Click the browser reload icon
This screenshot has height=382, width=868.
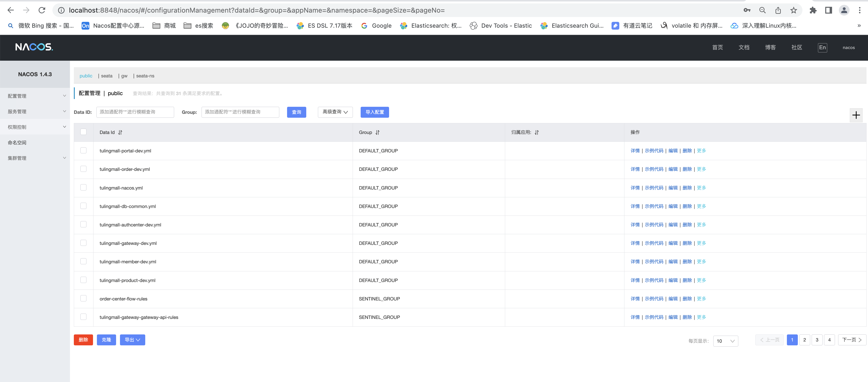[42, 10]
